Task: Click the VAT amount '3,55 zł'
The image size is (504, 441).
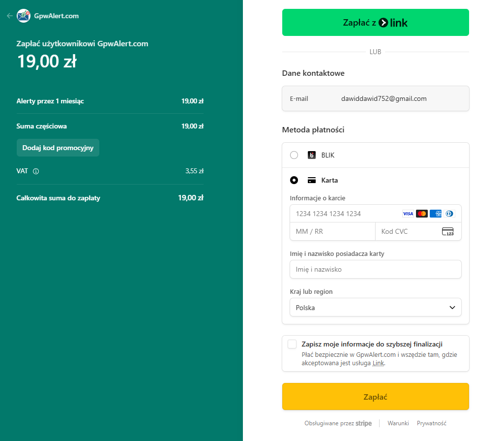Action: pyautogui.click(x=194, y=171)
